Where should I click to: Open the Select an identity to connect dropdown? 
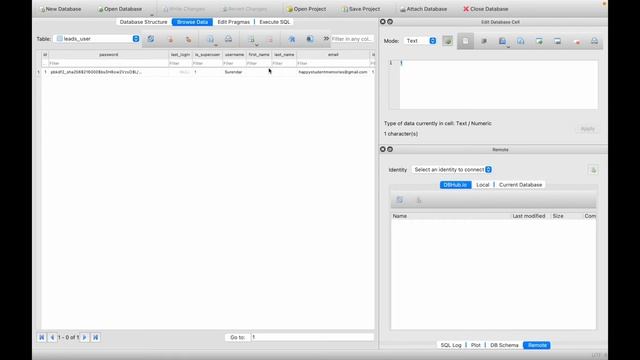(x=452, y=169)
